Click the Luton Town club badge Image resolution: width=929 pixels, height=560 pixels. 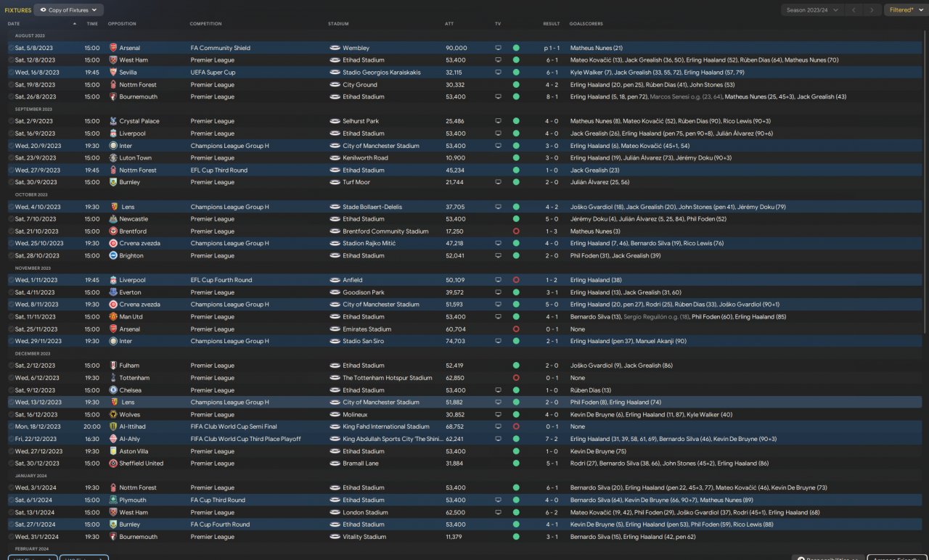tap(112, 158)
